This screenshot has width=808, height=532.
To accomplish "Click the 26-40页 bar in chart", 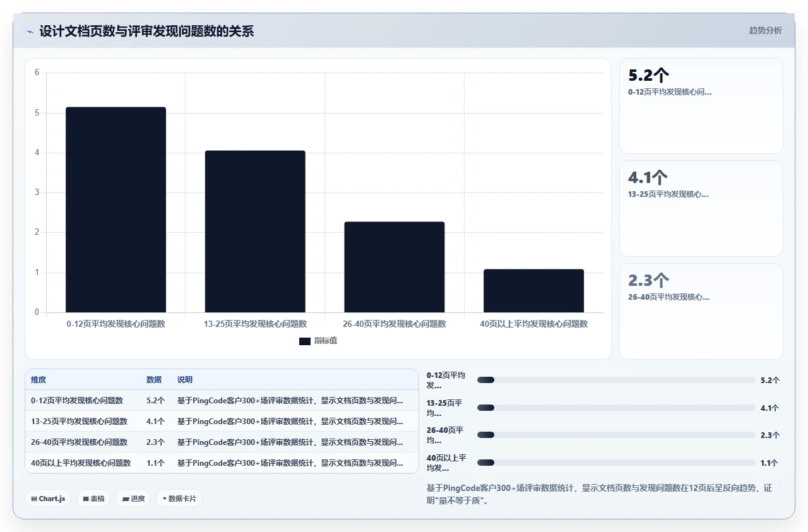I will coord(395,267).
